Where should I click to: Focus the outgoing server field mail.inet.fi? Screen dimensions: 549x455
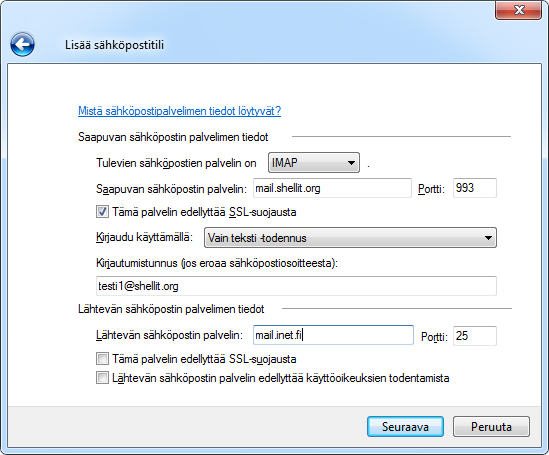[x=333, y=335]
